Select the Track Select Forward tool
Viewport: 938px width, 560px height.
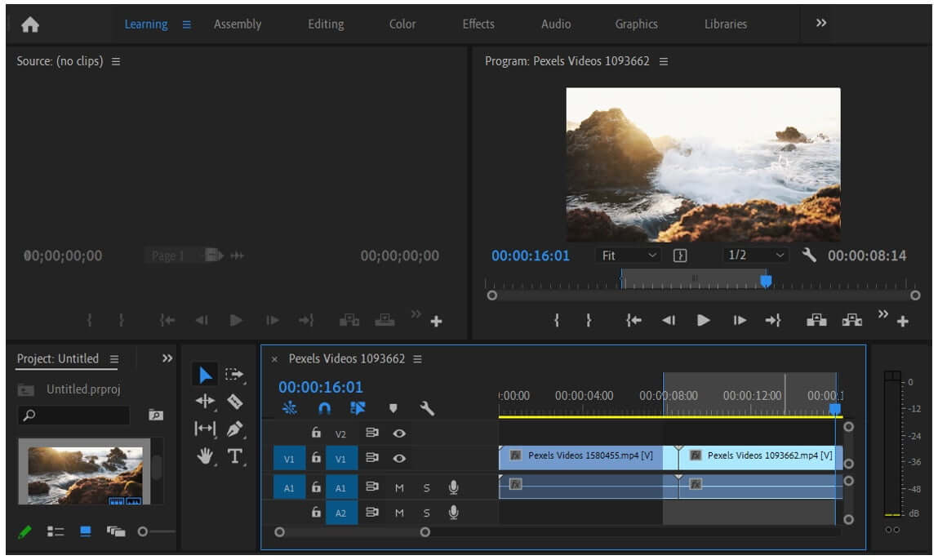coord(234,376)
